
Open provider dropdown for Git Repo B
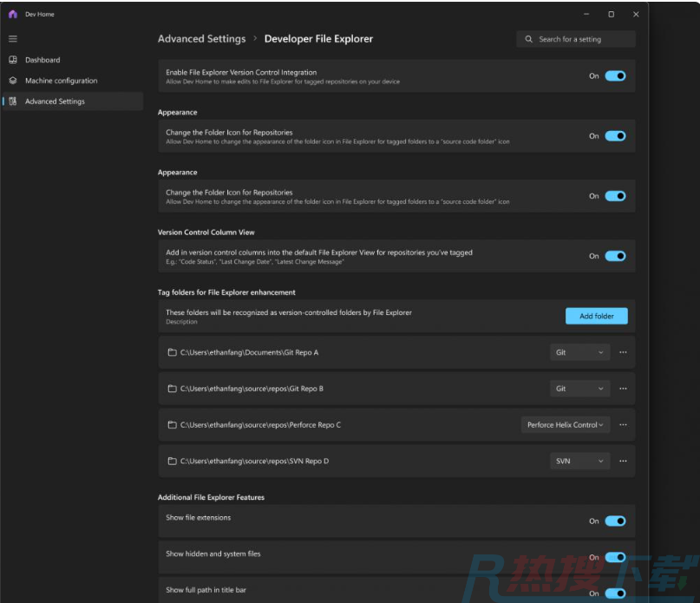point(579,389)
